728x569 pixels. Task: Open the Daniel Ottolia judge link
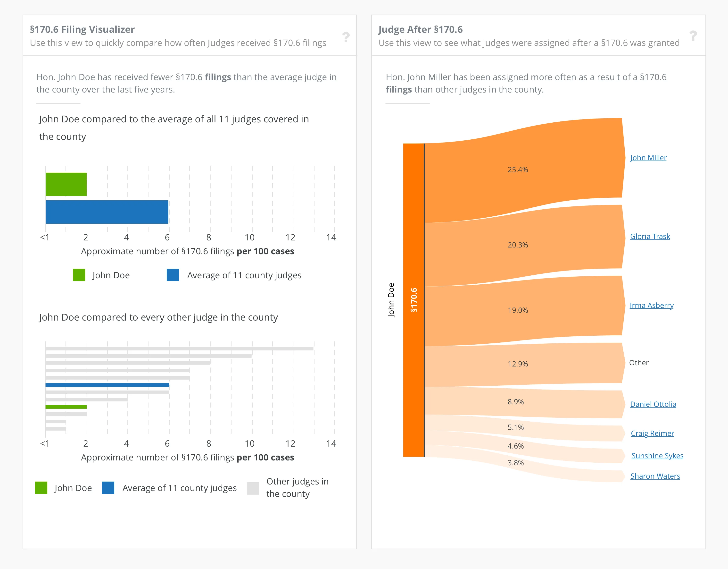point(653,404)
